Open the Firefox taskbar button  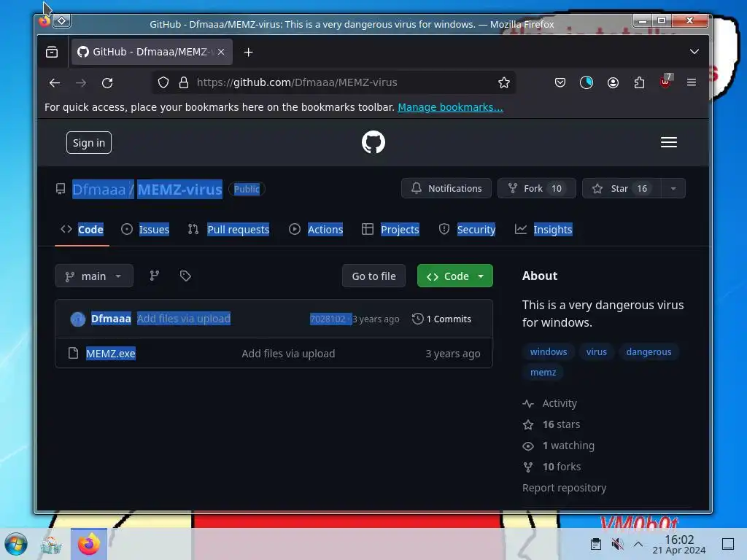(89, 544)
